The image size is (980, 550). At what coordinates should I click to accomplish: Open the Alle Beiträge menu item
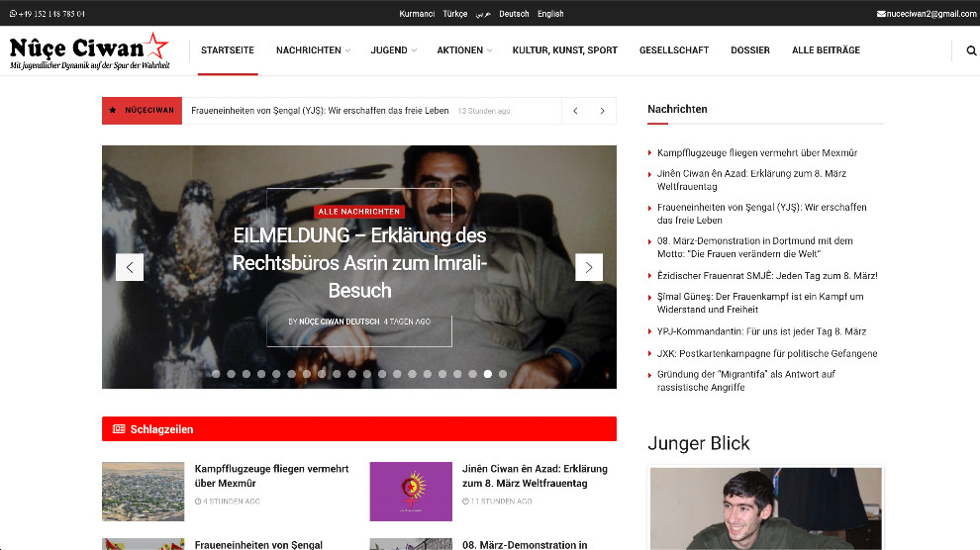point(826,50)
